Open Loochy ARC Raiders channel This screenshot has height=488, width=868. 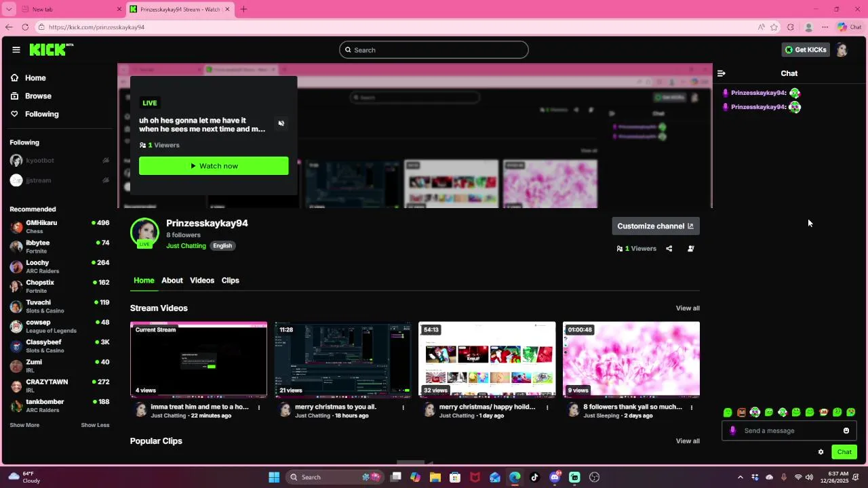pyautogui.click(x=60, y=267)
